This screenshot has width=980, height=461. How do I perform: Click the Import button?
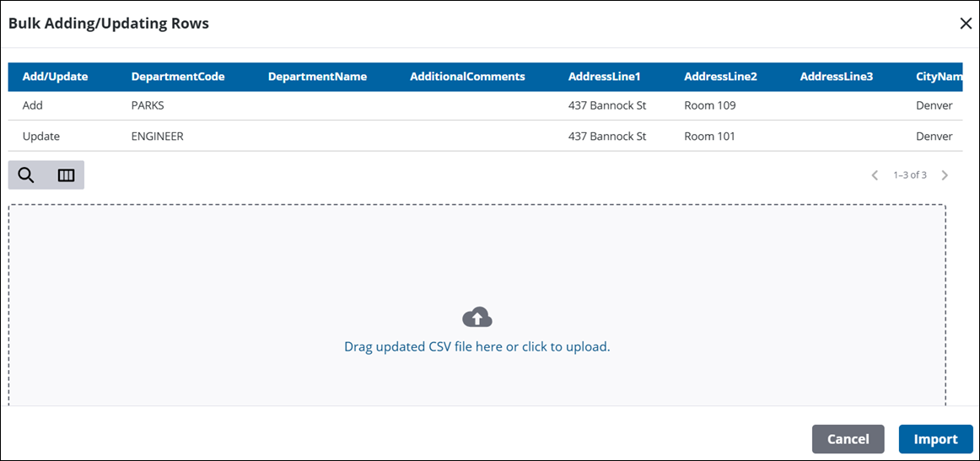point(935,439)
